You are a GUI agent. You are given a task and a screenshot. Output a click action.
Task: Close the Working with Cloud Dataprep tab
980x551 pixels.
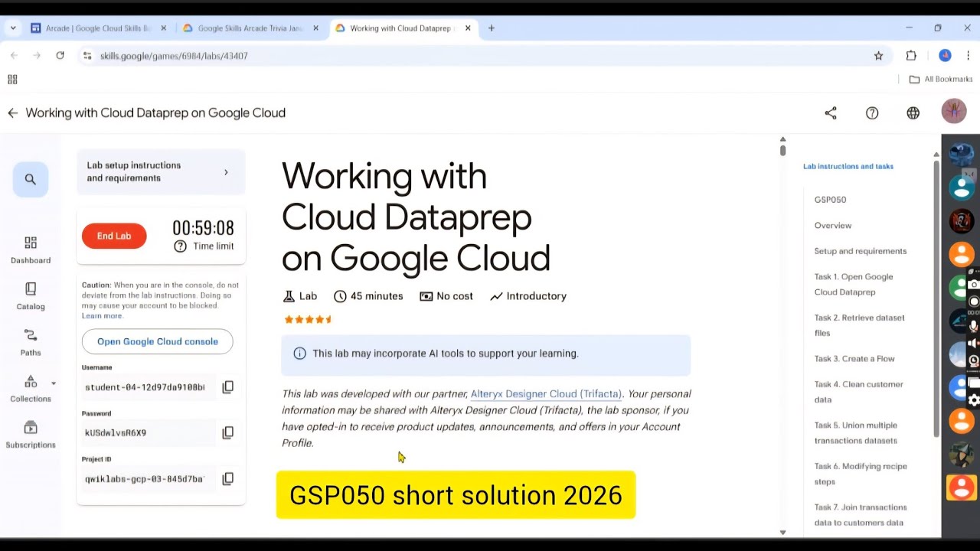[468, 28]
